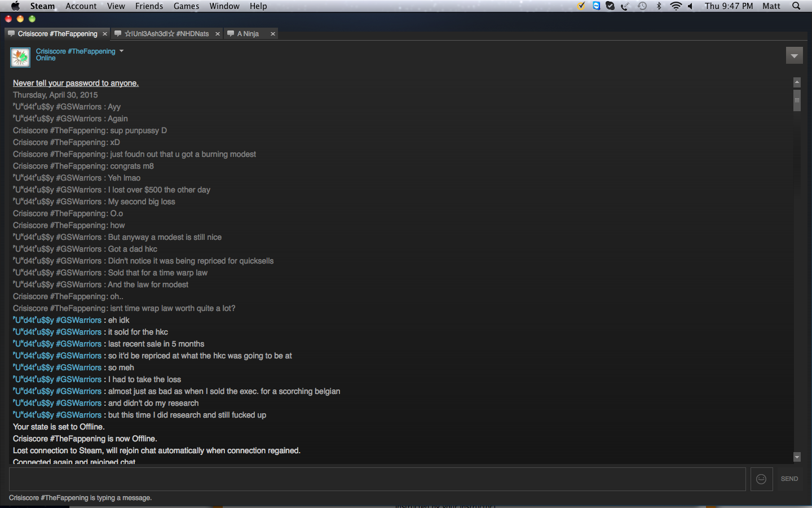Send the message with SEND button
Viewport: 812px width, 508px height.
click(x=789, y=479)
